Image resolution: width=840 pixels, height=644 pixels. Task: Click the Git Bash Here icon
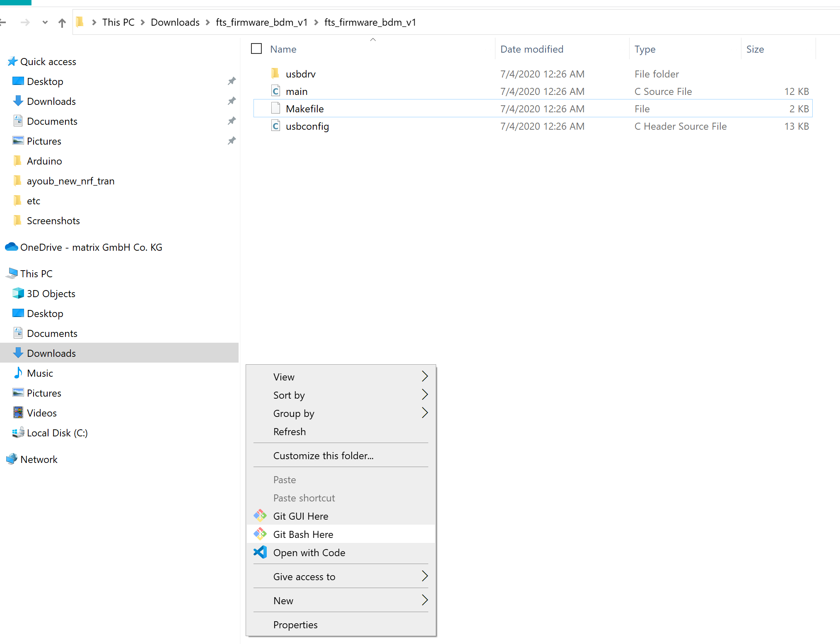[260, 534]
